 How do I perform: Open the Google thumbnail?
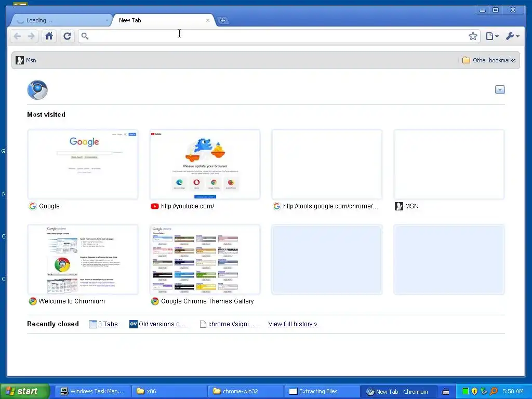(83, 164)
